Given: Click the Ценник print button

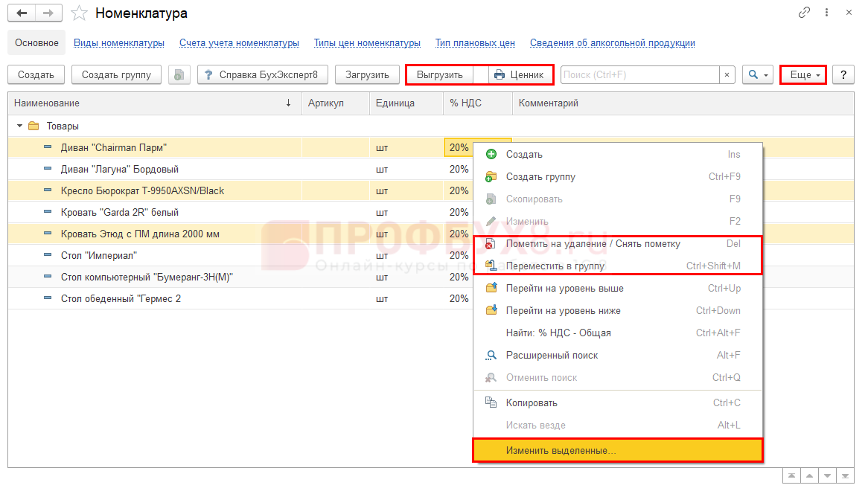Looking at the screenshot, I should (x=520, y=74).
